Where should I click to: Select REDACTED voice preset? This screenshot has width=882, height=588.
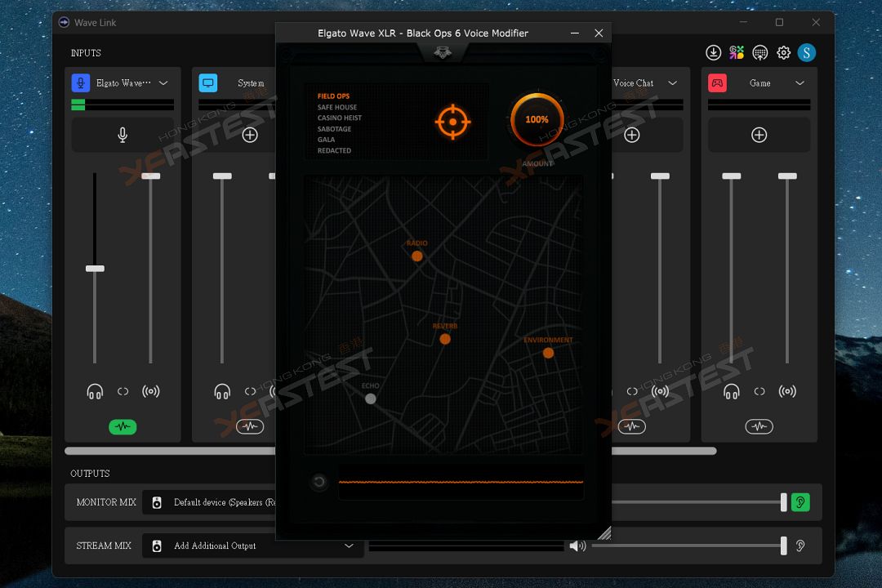[334, 150]
